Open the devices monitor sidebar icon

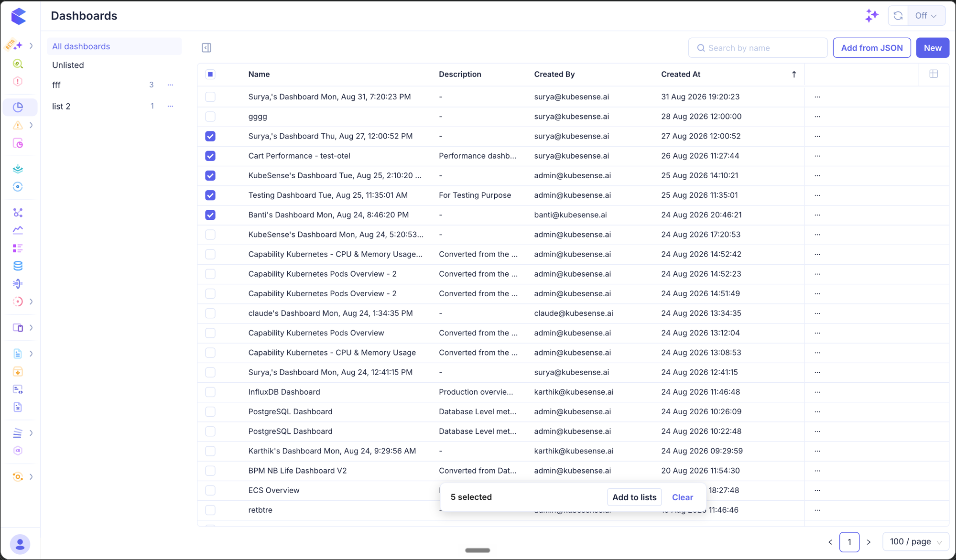click(18, 328)
